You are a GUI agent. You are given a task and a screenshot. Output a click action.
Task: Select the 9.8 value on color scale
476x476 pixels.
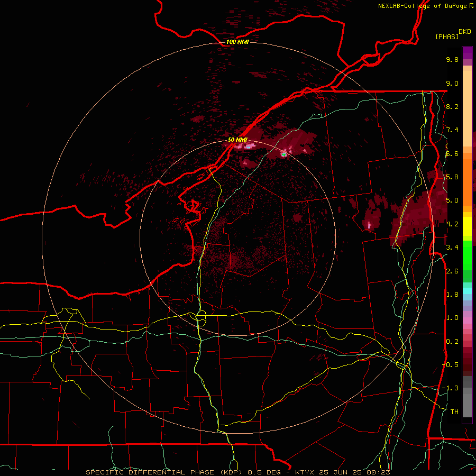coord(452,59)
